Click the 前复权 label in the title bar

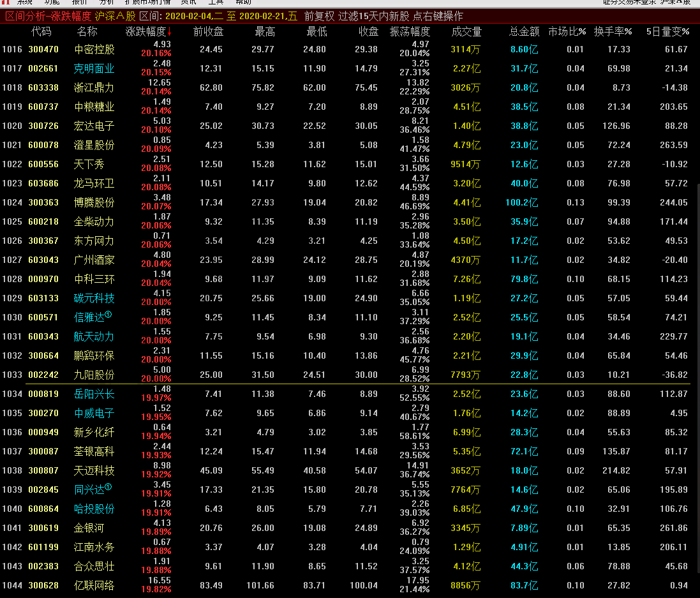click(x=318, y=16)
